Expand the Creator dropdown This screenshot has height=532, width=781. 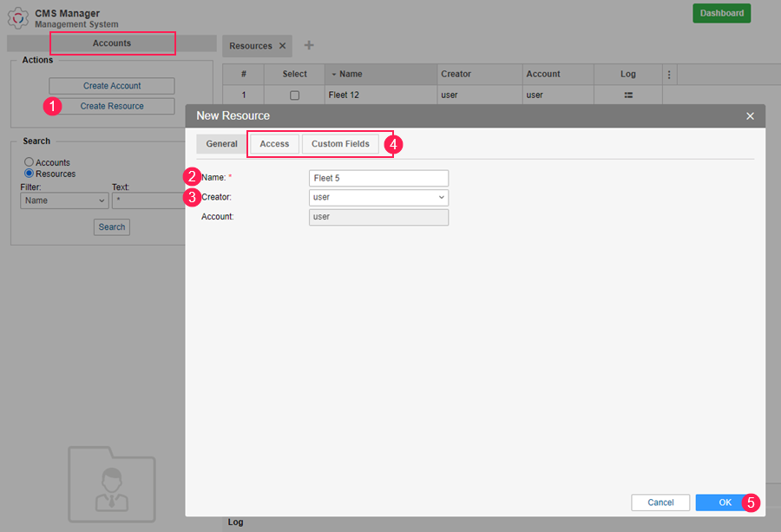tap(378, 197)
